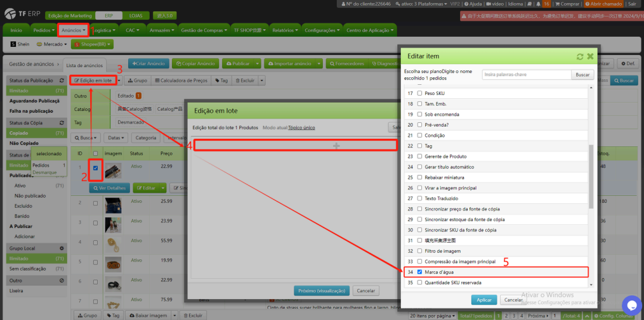Open the notification bell icon
Viewport: 644px width, 320px height.
click(539, 4)
